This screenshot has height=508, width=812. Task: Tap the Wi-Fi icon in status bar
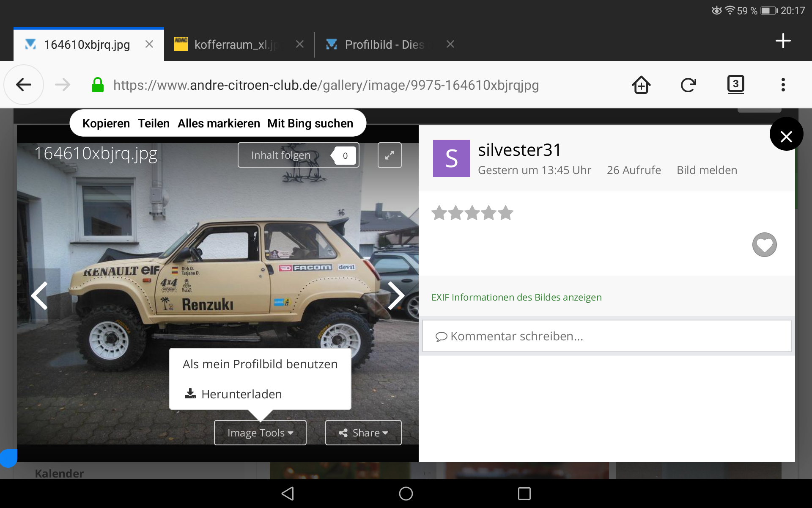point(730,10)
